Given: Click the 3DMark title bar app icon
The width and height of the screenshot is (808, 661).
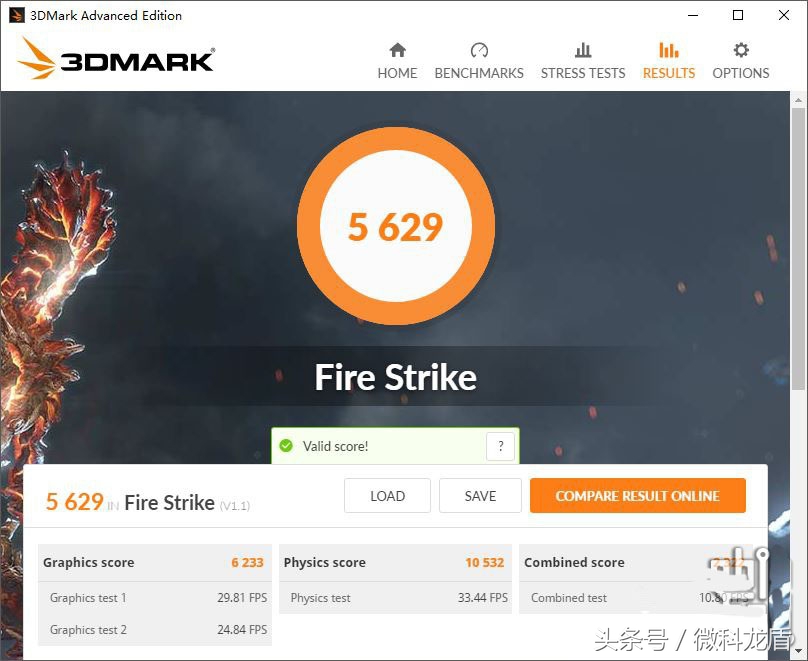Looking at the screenshot, I should (16, 15).
